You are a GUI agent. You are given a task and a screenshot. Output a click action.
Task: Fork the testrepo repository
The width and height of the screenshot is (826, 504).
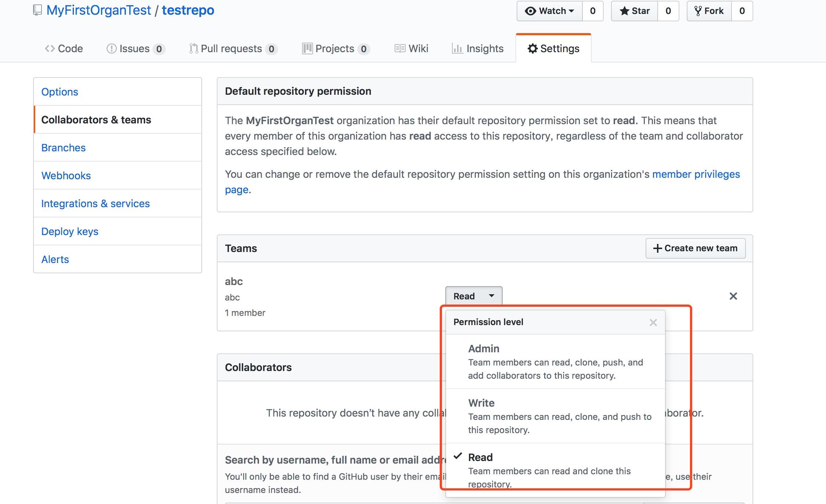click(x=709, y=11)
